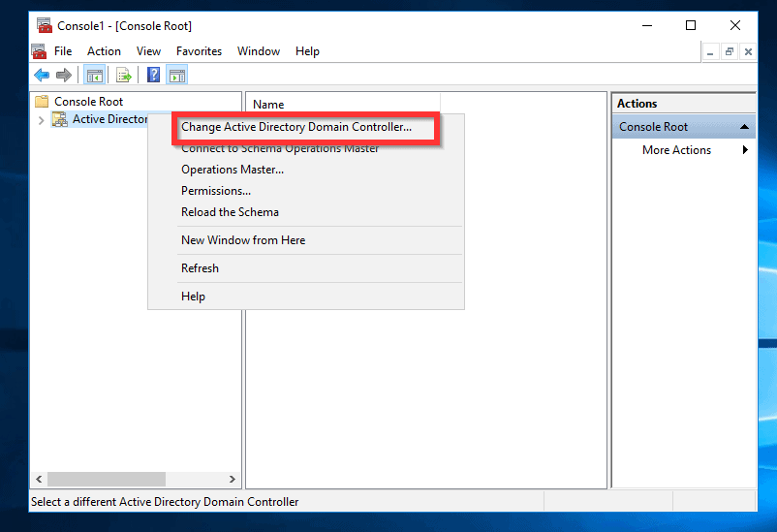Screen dimensions: 777x532
Task: Toggle the Show/Hide Console Tree icon
Action: [x=94, y=76]
